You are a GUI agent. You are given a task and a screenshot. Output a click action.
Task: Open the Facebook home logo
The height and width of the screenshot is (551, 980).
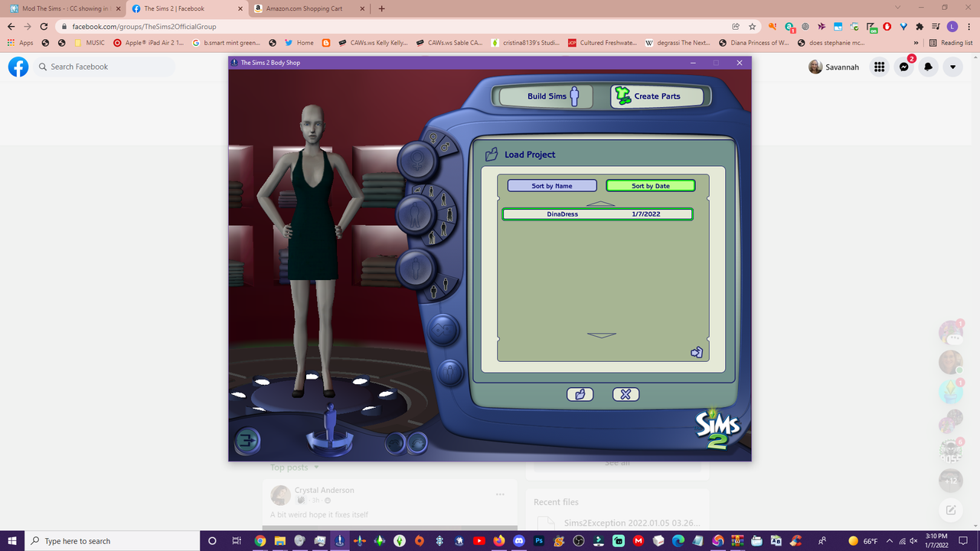point(18,67)
